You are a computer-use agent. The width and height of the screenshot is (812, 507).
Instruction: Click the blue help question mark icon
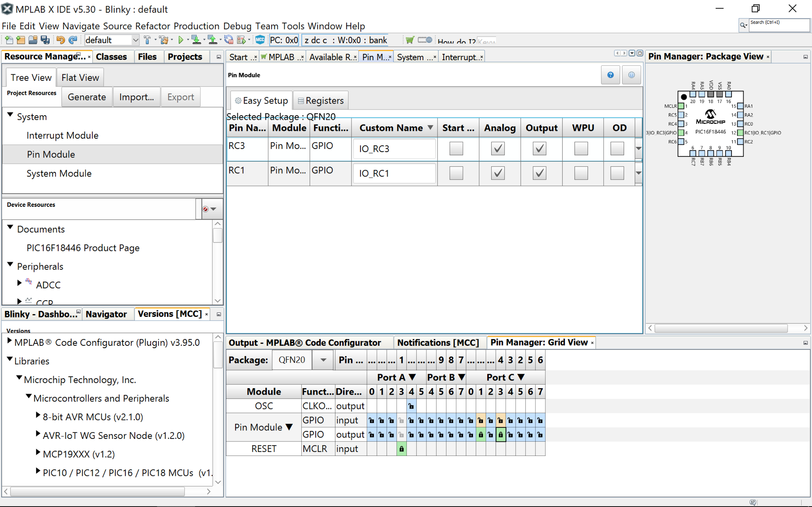coord(610,75)
